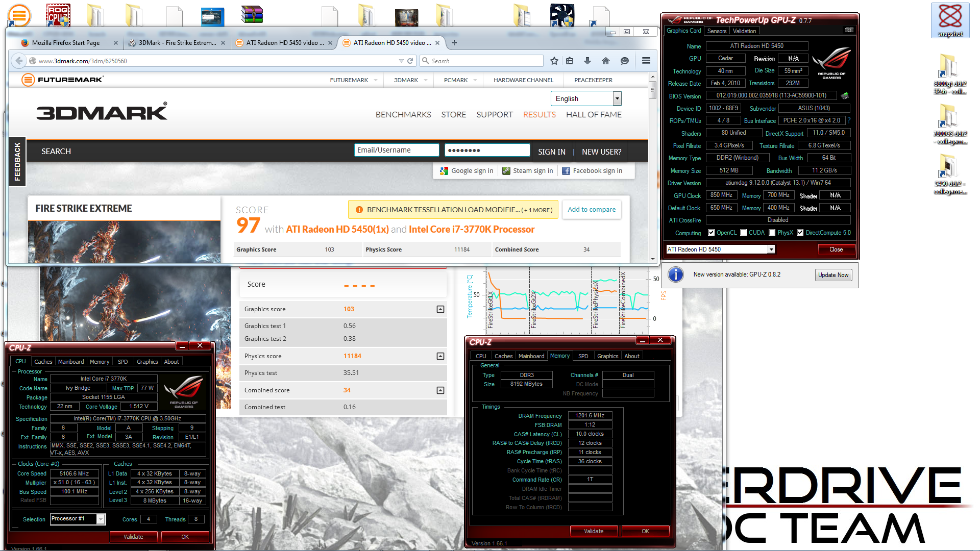Open Mainboard tab in left CPU-Z window
The height and width of the screenshot is (551, 980).
tap(71, 362)
